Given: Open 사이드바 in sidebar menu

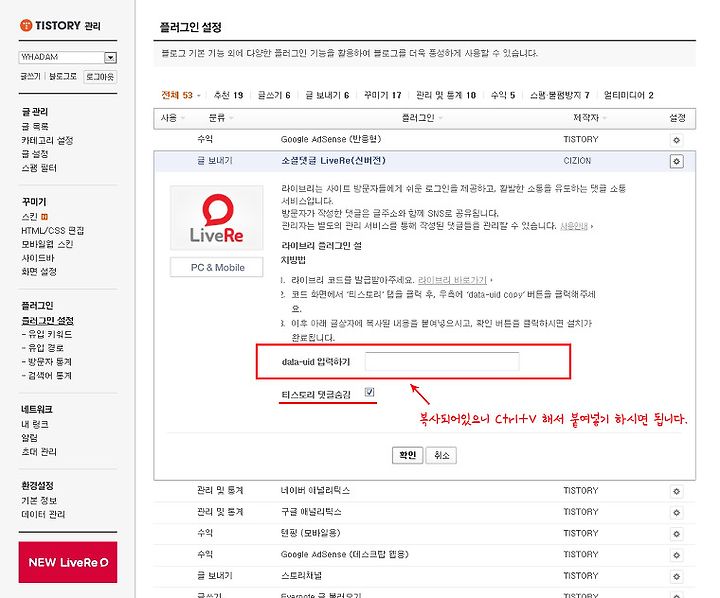Looking at the screenshot, I should (x=38, y=258).
